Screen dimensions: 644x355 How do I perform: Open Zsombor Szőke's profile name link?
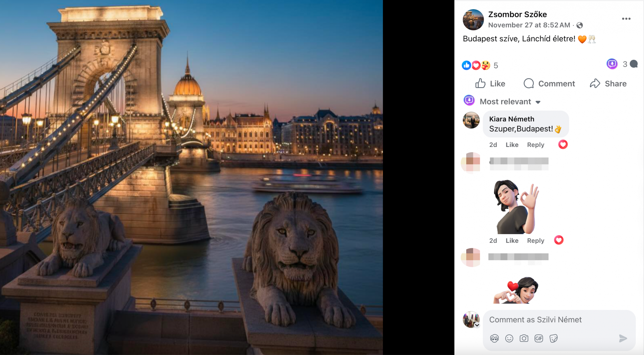pyautogui.click(x=517, y=14)
